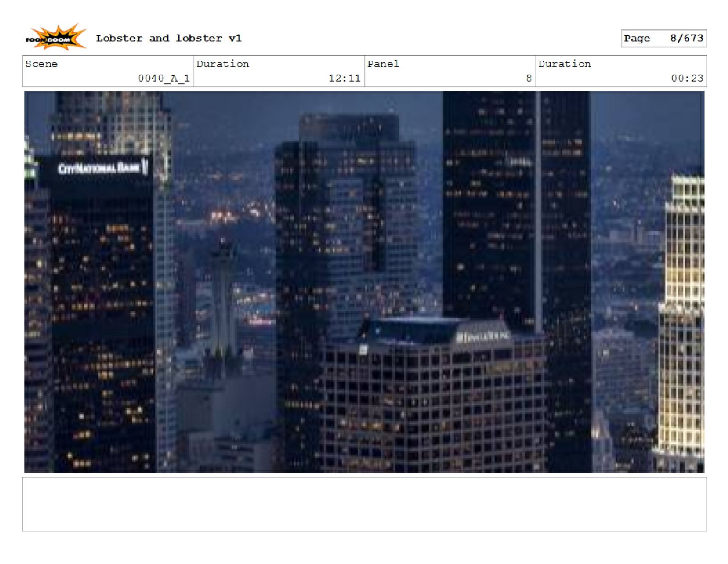Select the scene value '0040_A_1'

point(164,78)
